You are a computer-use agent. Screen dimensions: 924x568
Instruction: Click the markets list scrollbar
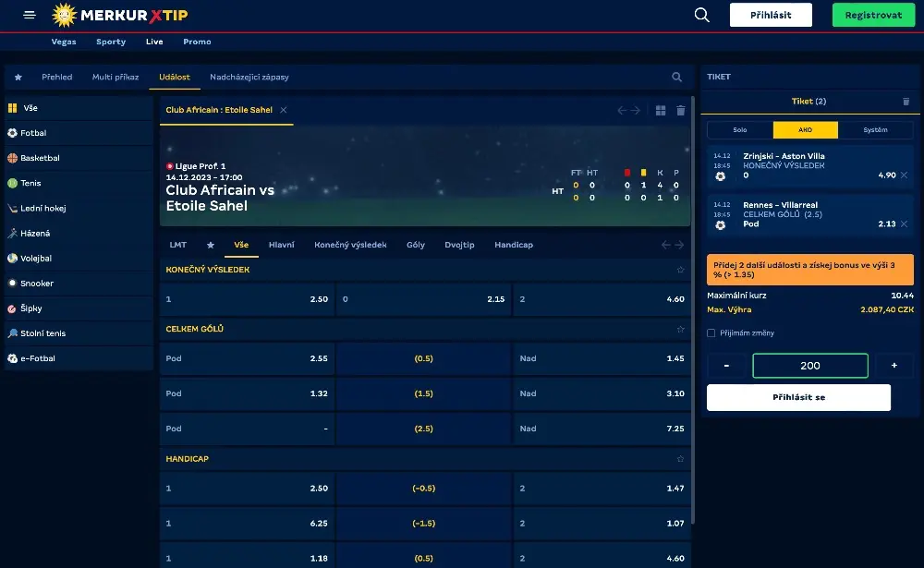pyautogui.click(x=693, y=310)
